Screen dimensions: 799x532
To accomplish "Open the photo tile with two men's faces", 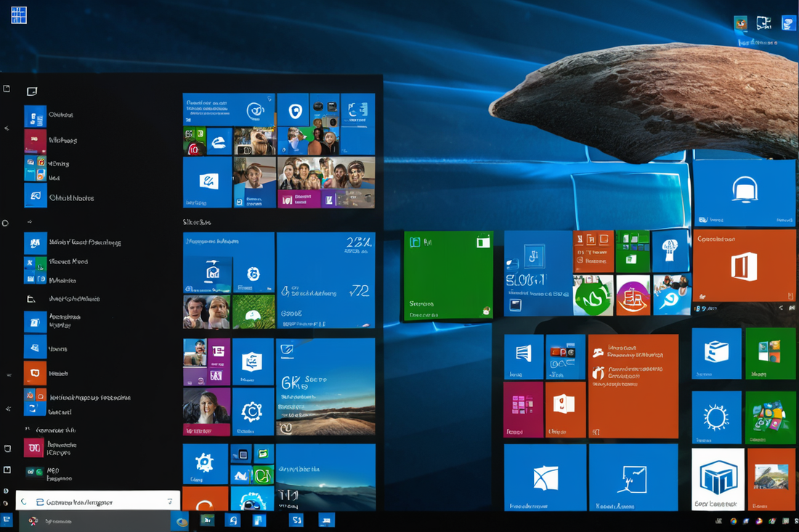I will point(207,312).
